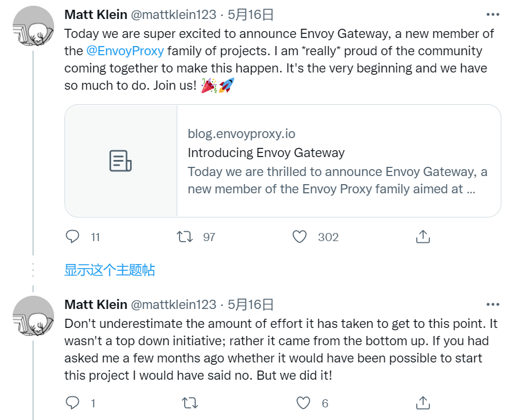Viewport: 514px width, 420px height.
Task: Retweet the Envoy Gateway announcement tweet
Action: 184,236
